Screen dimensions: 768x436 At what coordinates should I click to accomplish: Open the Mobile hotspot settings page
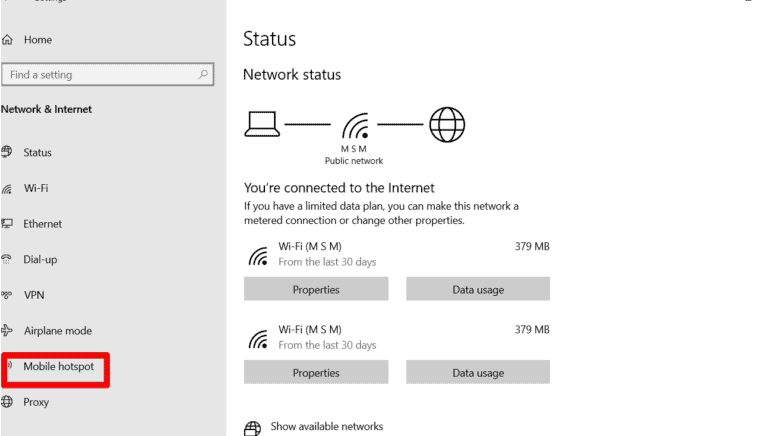58,367
